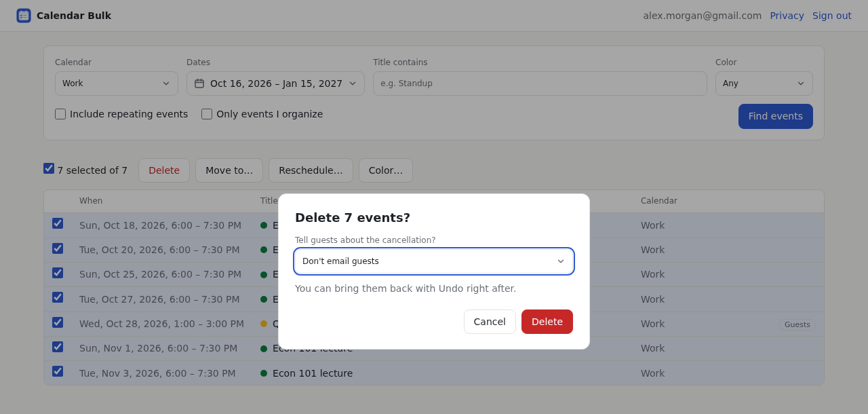
Task: Click alex.morgan@gmail.com account text
Action: click(x=703, y=16)
